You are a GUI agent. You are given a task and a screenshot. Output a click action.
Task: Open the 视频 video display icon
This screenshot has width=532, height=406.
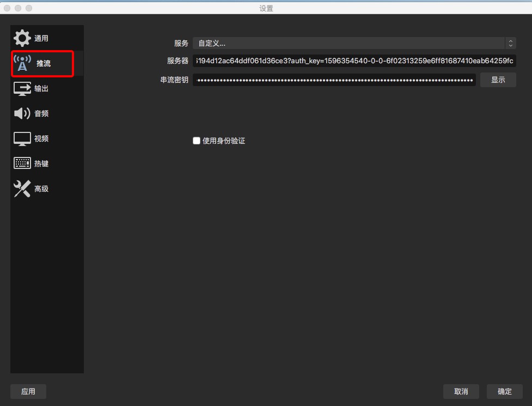(22, 138)
